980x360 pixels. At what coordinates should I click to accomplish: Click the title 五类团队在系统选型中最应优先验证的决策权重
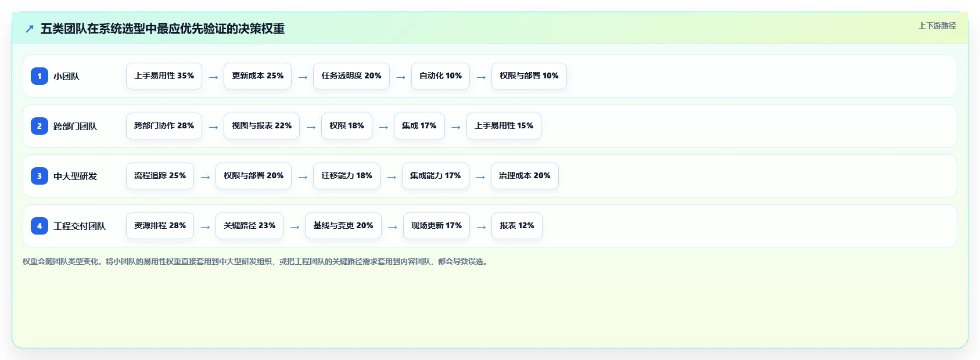(163, 28)
